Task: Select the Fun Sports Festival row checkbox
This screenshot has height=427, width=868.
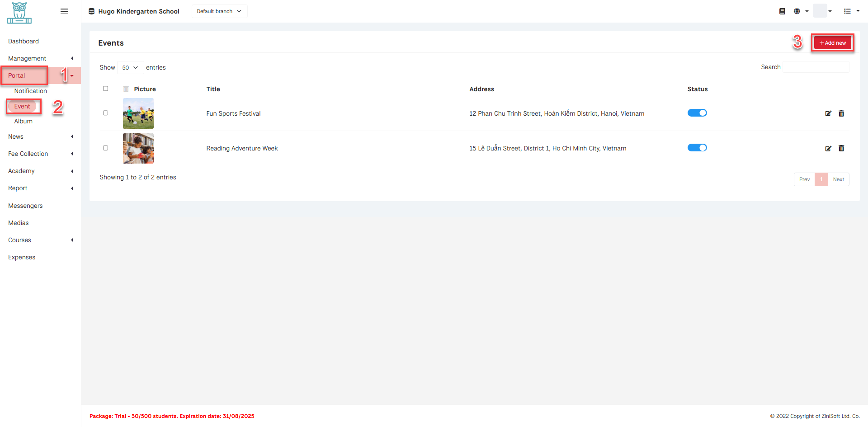Action: pos(106,113)
